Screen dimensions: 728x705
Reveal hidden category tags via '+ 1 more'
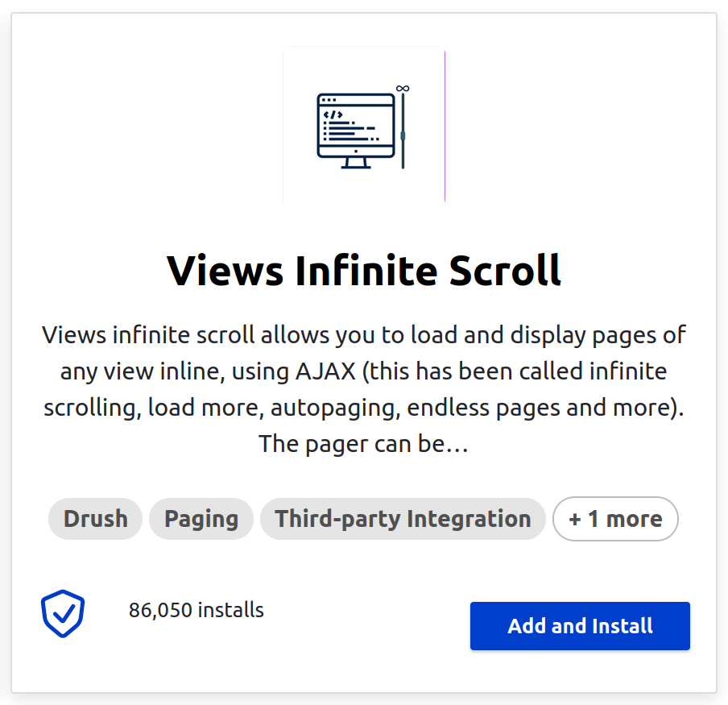(615, 519)
